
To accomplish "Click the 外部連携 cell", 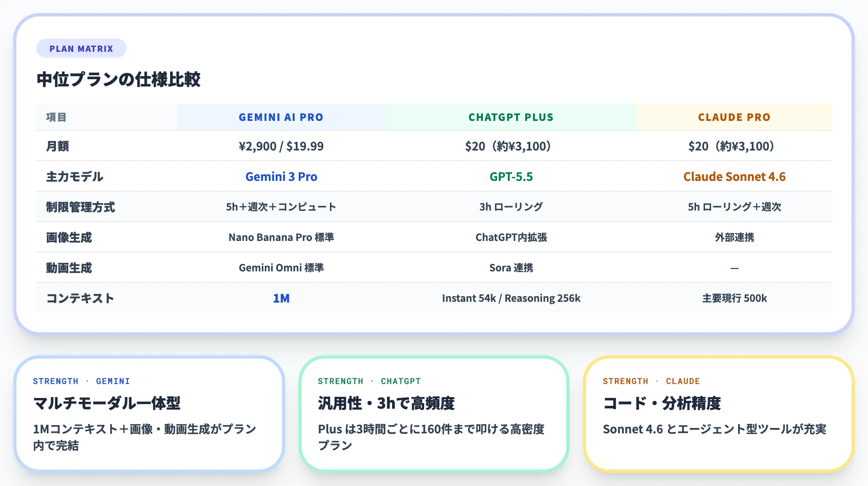I will 734,237.
